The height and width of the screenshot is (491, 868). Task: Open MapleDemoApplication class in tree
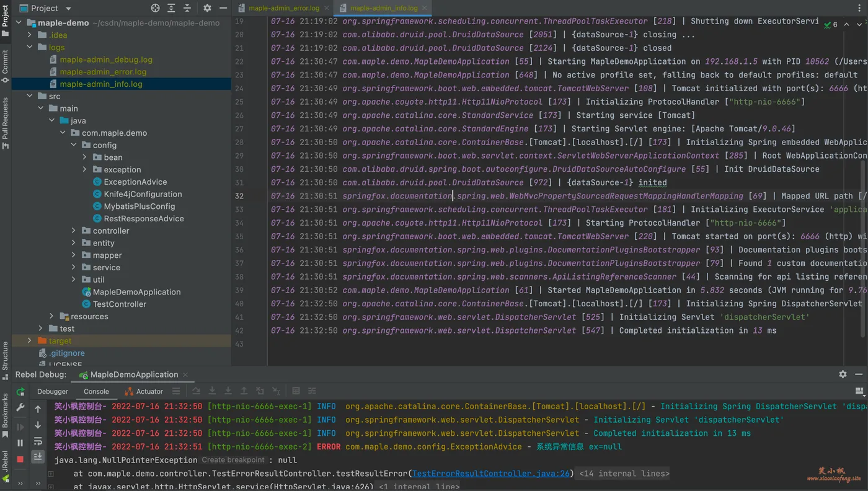coord(136,292)
